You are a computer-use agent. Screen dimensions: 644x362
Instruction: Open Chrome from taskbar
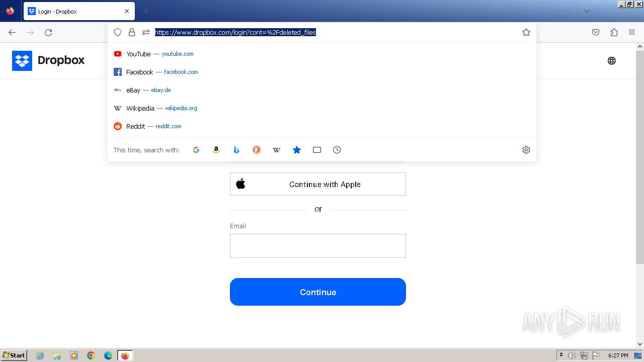pos(91,355)
